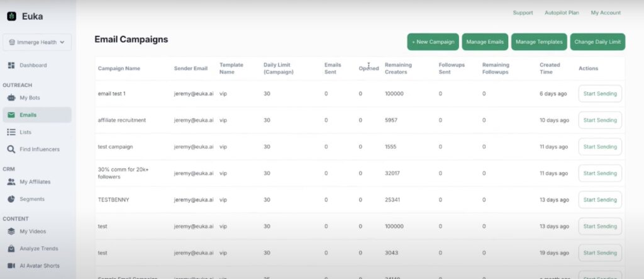Click the Lists icon in sidebar
Image resolution: width=644 pixels, height=279 pixels.
coord(11,132)
